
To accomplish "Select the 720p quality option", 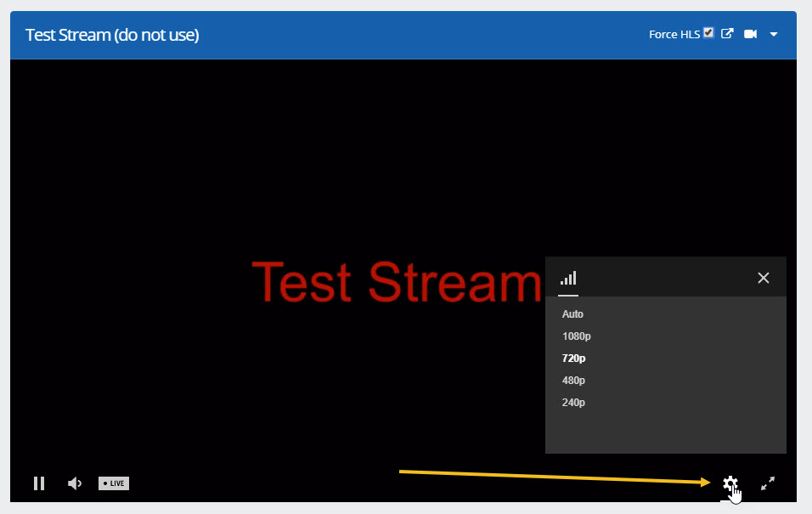I will pyautogui.click(x=574, y=358).
